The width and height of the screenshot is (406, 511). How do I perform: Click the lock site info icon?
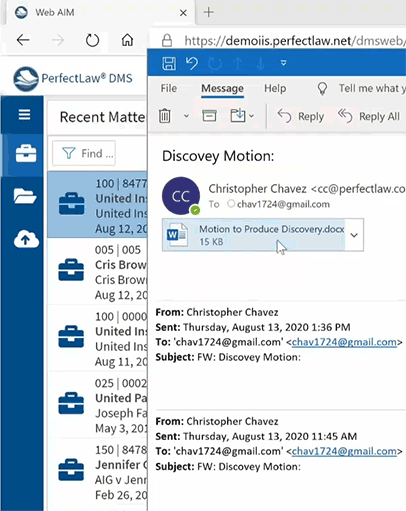[x=167, y=40]
